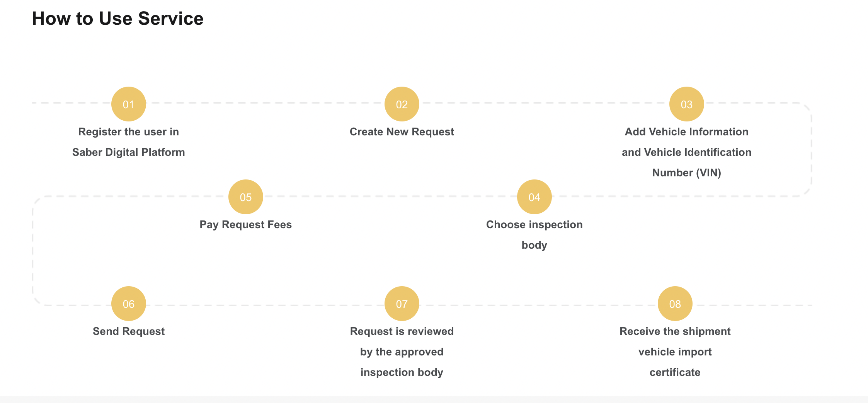This screenshot has width=868, height=403.
Task: Click the step 04 circle icon
Action: click(x=534, y=197)
